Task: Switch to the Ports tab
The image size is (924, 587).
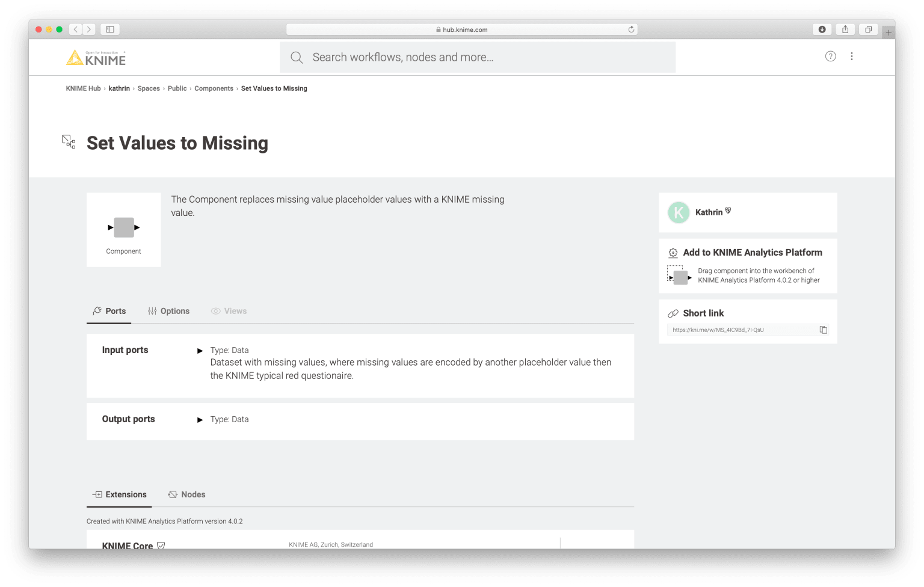Action: click(109, 311)
